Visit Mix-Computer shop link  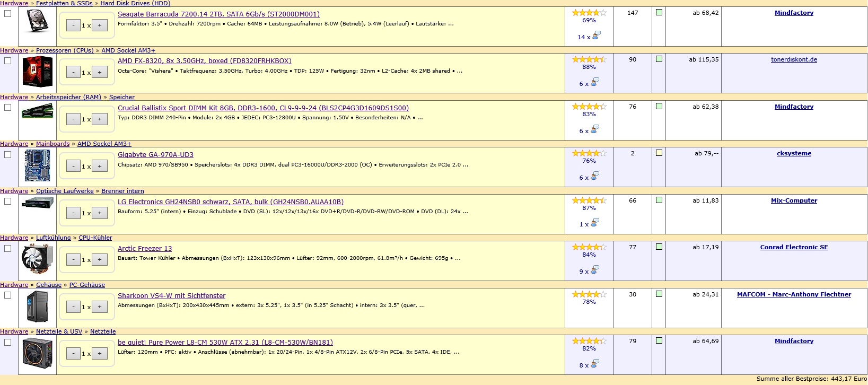click(794, 200)
